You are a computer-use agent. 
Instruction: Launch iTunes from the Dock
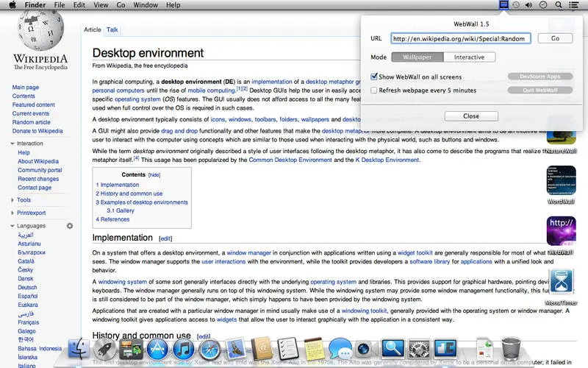pyautogui.click(x=183, y=349)
